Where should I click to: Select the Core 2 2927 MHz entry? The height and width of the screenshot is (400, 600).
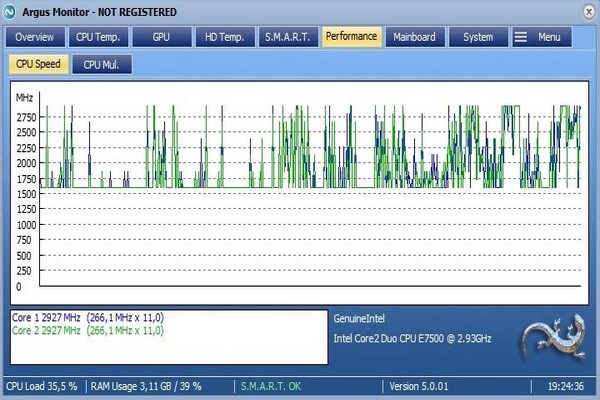point(88,329)
